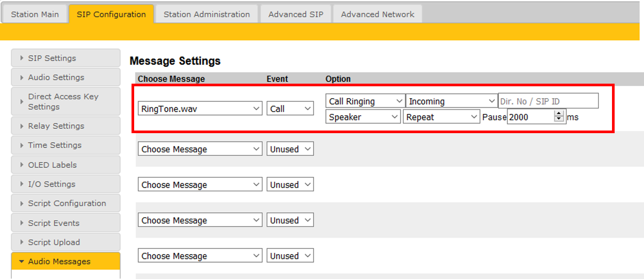The width and height of the screenshot is (644, 279).
Task: Switch to the Station Main tab
Action: [x=35, y=14]
